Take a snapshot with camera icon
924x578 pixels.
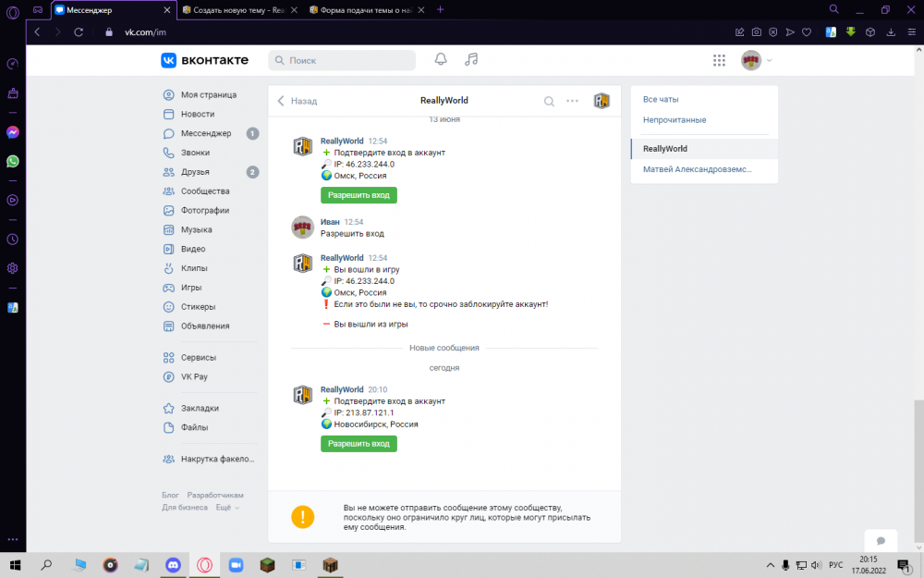pos(756,32)
